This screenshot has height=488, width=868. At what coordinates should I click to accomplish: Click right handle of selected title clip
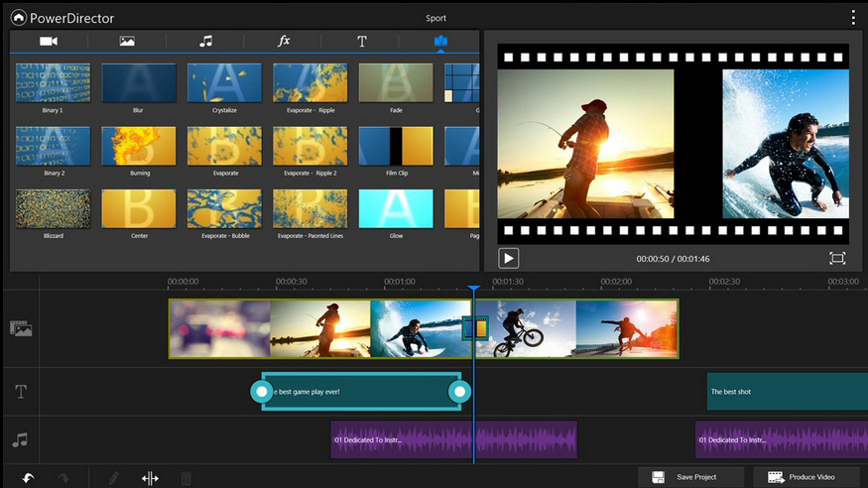[x=458, y=392]
